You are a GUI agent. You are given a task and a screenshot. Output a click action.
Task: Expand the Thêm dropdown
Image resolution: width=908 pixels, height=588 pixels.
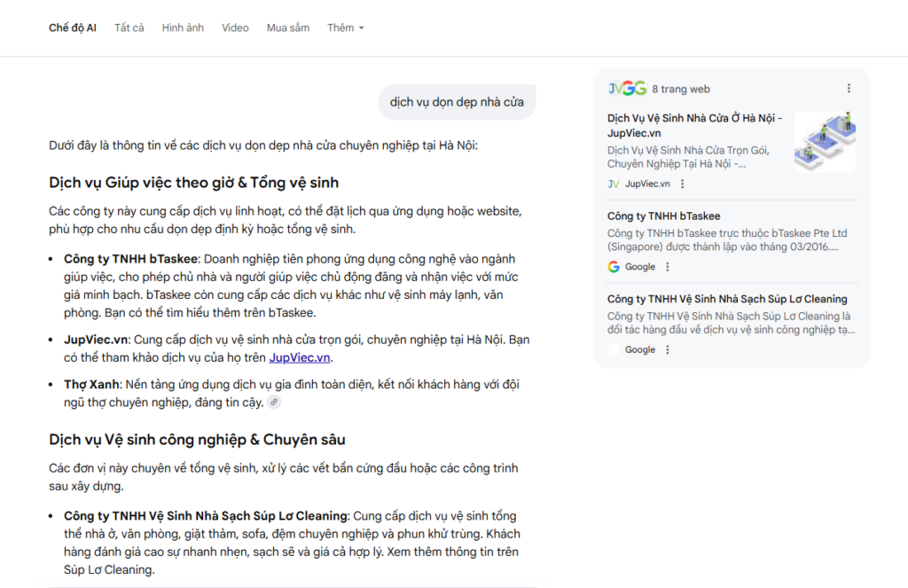pos(345,27)
